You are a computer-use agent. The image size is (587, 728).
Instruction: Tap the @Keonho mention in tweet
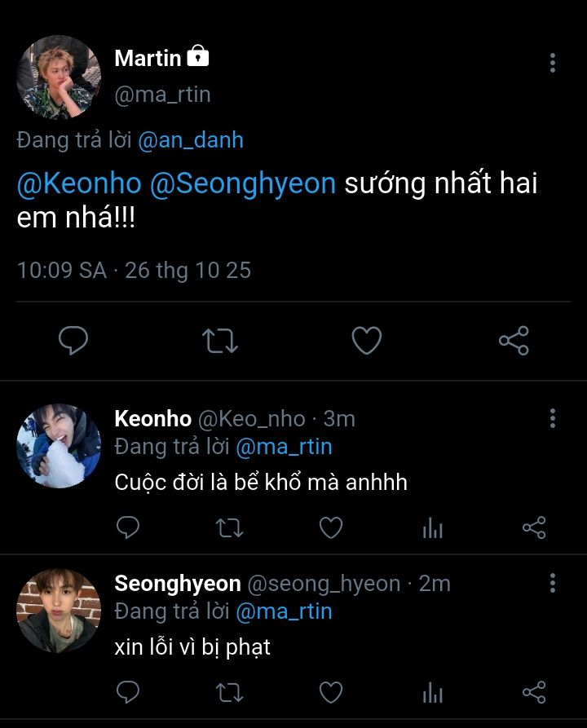pyautogui.click(x=79, y=183)
